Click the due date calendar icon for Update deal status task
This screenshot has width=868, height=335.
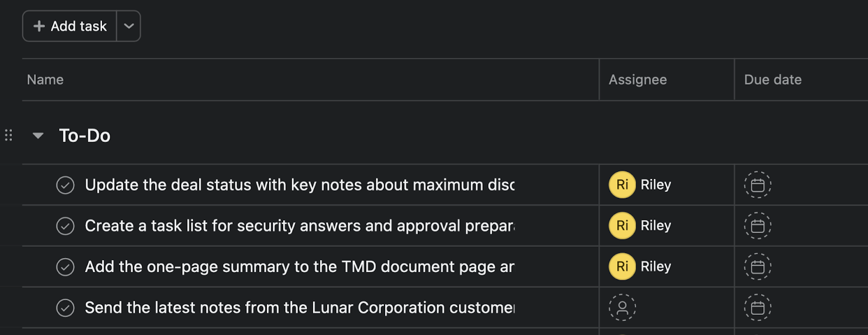pyautogui.click(x=757, y=185)
